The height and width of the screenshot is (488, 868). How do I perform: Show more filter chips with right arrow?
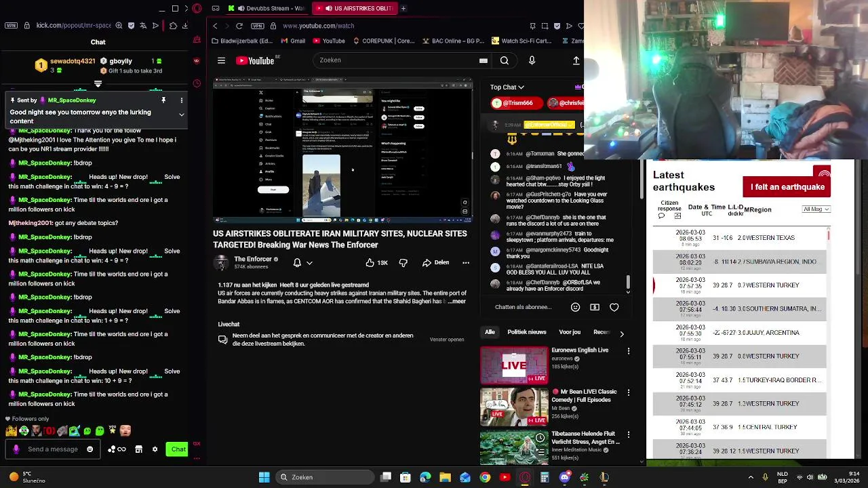tap(622, 333)
